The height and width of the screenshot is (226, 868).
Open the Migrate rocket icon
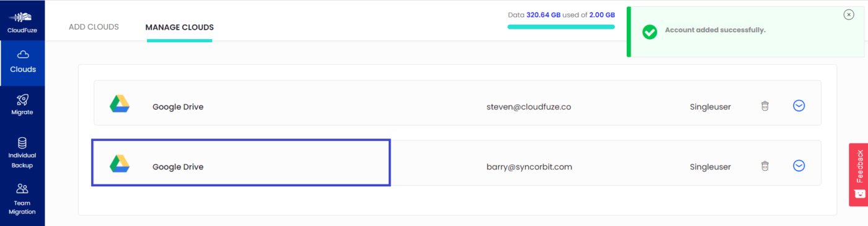pyautogui.click(x=22, y=99)
